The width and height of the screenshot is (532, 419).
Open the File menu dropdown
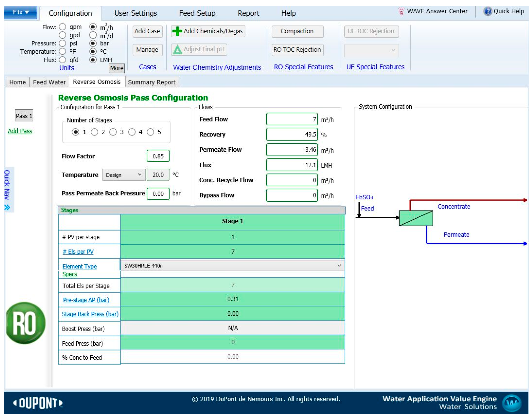(x=21, y=12)
